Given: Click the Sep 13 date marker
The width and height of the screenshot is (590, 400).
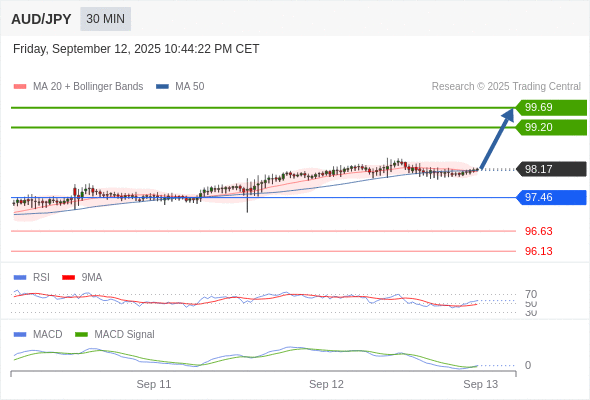Looking at the screenshot, I should 481,384.
